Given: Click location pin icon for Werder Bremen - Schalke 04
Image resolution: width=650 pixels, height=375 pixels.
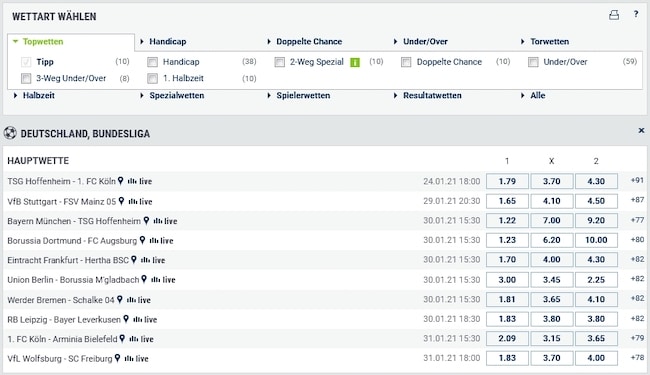Looking at the screenshot, I should 119,299.
